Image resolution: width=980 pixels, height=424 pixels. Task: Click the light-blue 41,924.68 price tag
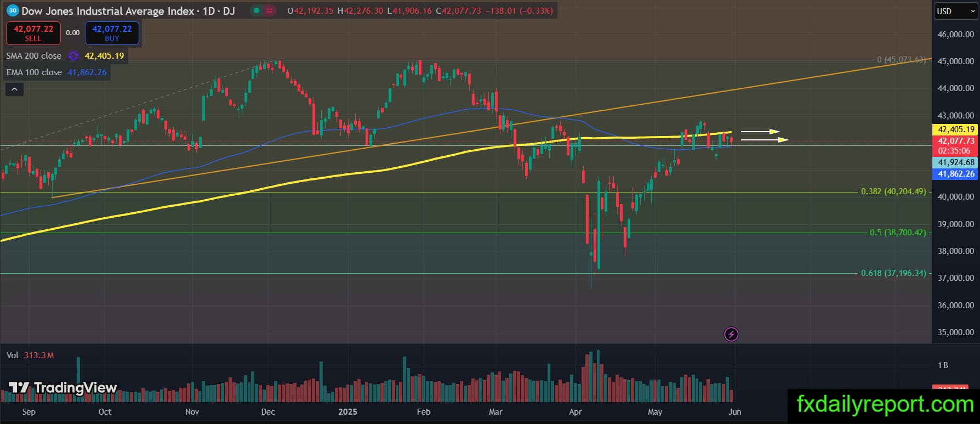956,162
